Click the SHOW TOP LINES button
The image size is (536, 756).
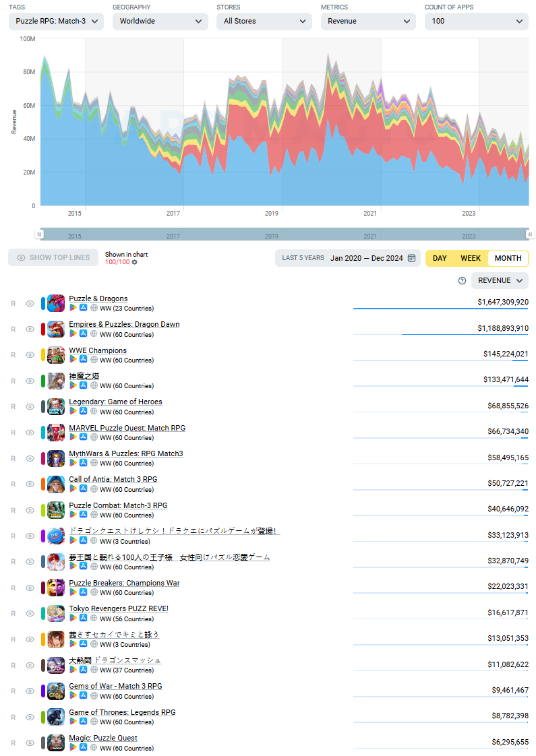tap(53, 258)
